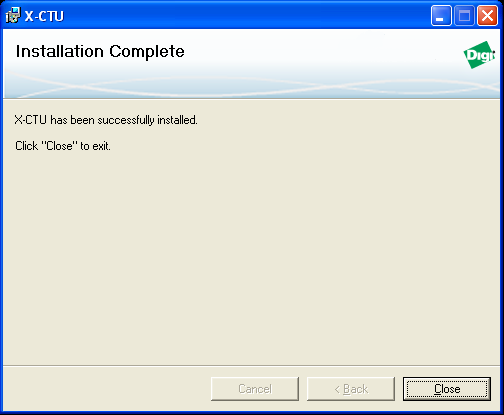The image size is (504, 415).
Task: Click the Close button to exit setup
Action: click(447, 389)
